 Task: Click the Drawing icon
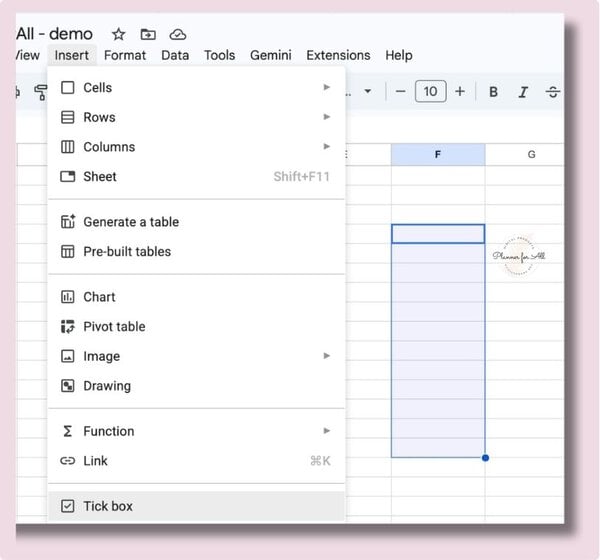68,386
